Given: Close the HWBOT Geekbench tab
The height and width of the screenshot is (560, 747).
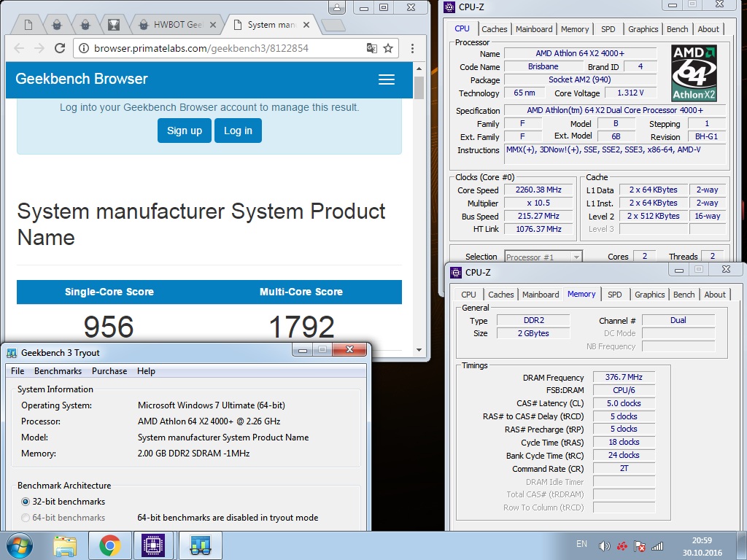Looking at the screenshot, I should [213, 25].
